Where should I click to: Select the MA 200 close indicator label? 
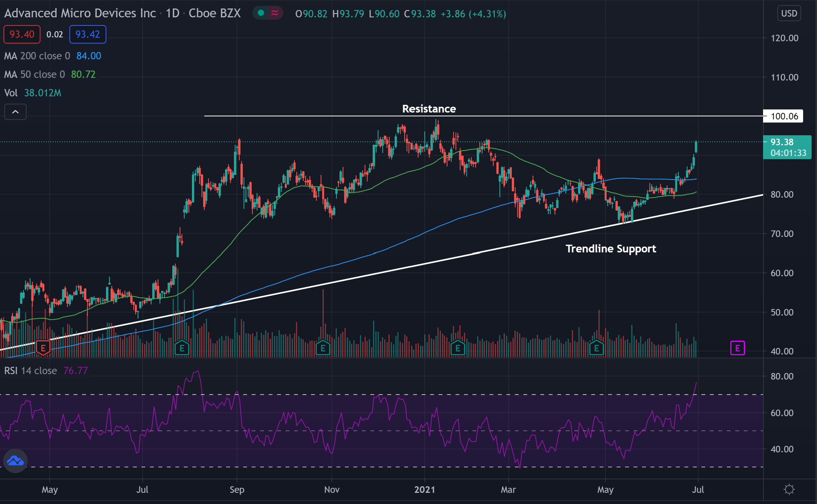pyautogui.click(x=37, y=56)
